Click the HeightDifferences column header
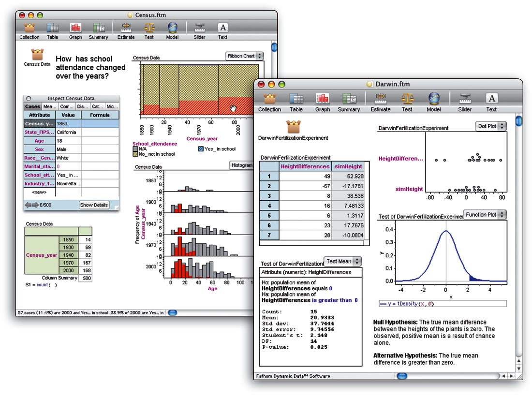Image resolution: width=532 pixels, height=399 pixels. pyautogui.click(x=306, y=166)
